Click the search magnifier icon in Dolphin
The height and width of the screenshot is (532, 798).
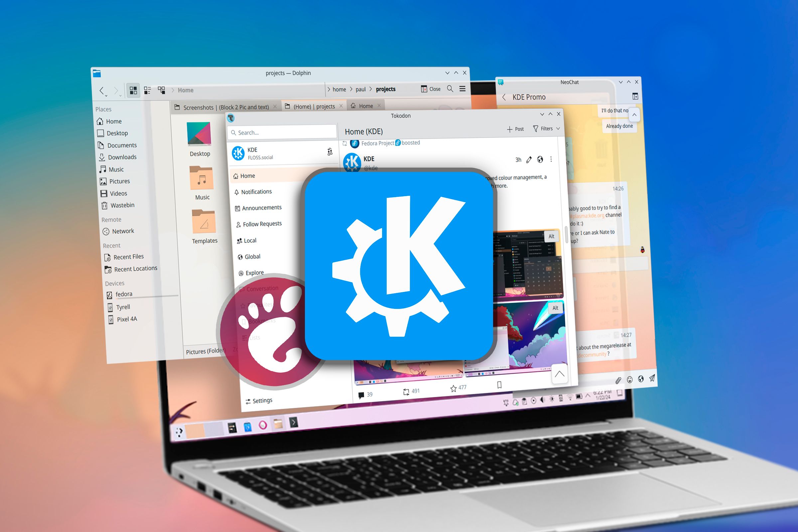(x=450, y=90)
